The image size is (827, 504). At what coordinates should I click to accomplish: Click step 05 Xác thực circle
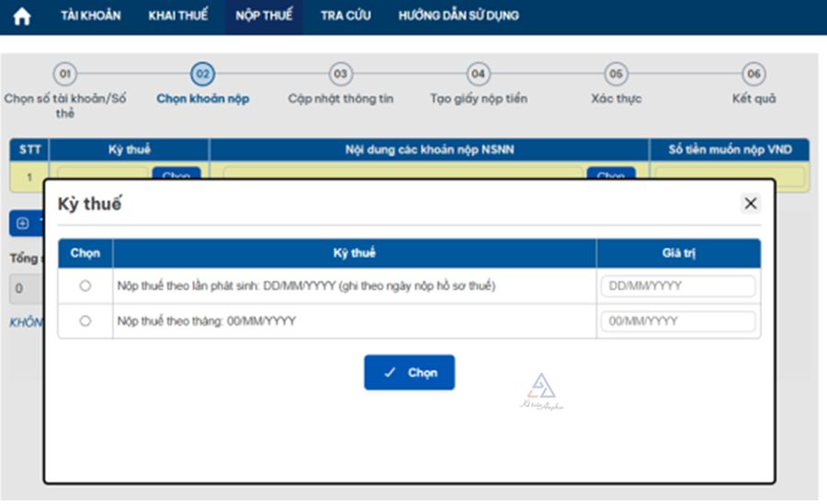pyautogui.click(x=616, y=74)
